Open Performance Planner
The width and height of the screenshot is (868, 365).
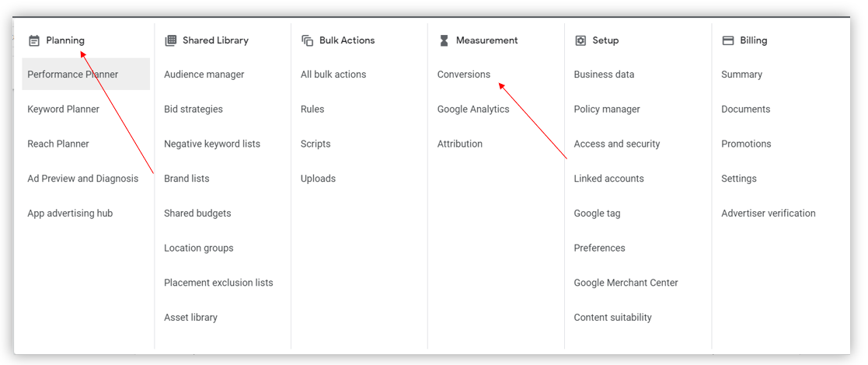coord(85,74)
